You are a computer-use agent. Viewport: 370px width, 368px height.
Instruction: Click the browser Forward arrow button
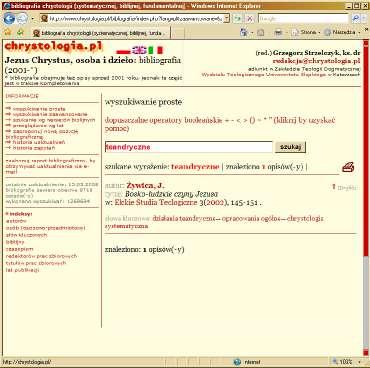point(22,19)
